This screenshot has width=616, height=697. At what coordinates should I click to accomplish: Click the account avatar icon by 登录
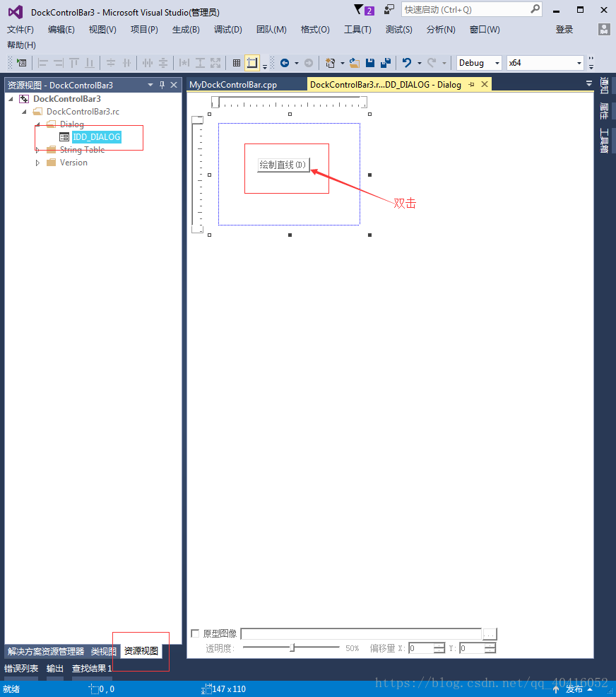click(604, 30)
